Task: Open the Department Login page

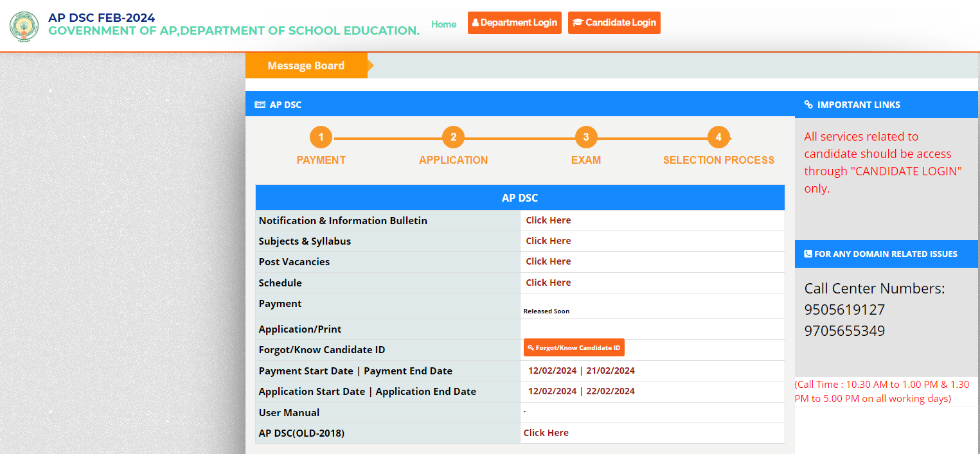Action: [514, 22]
